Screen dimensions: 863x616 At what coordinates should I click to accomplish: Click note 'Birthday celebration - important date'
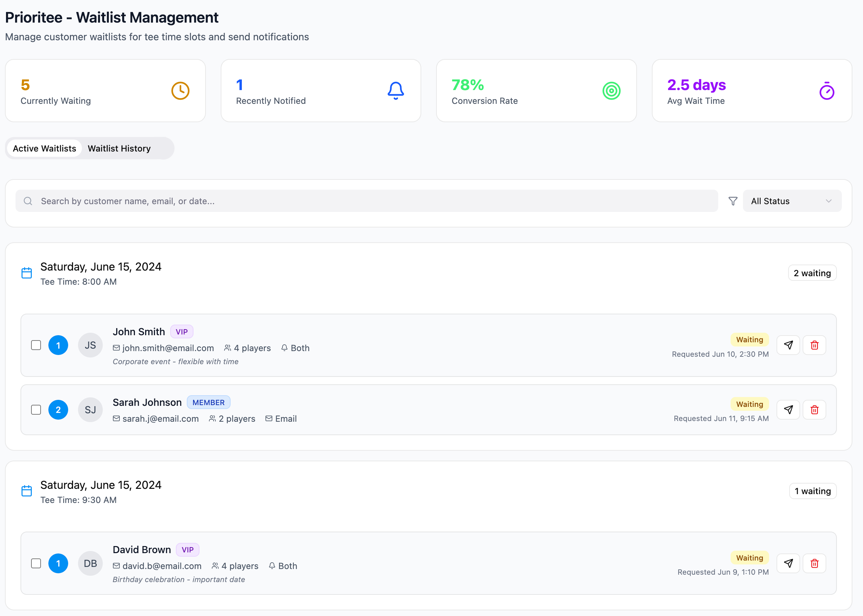[x=179, y=579]
